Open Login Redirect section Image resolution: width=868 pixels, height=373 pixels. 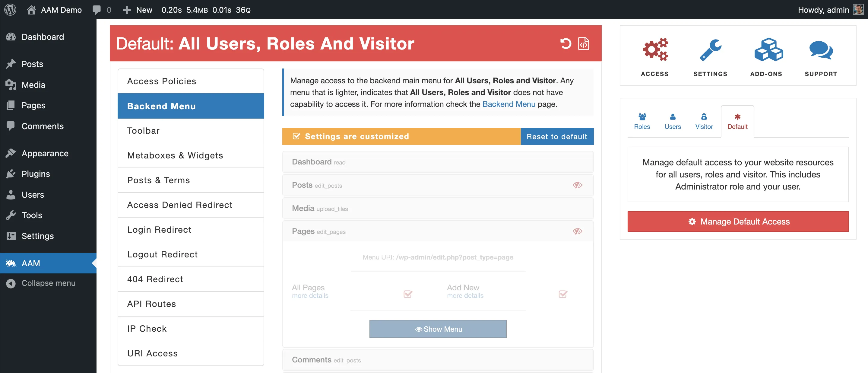click(191, 230)
